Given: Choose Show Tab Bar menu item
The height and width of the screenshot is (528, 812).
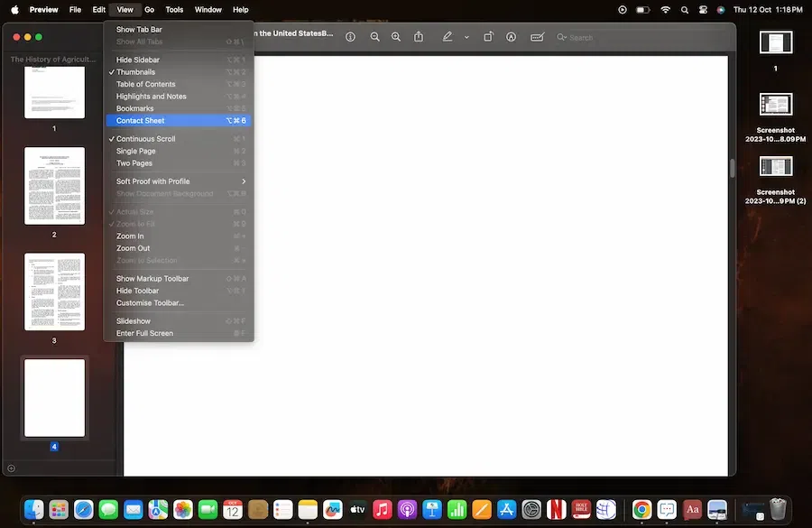Looking at the screenshot, I should pyautogui.click(x=179, y=30).
